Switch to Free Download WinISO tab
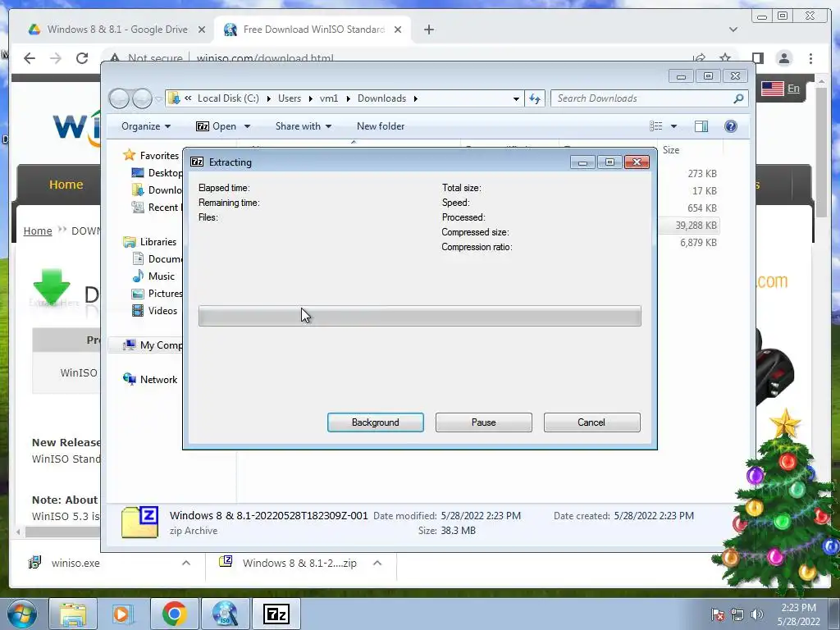Image resolution: width=840 pixels, height=630 pixels. point(313,30)
